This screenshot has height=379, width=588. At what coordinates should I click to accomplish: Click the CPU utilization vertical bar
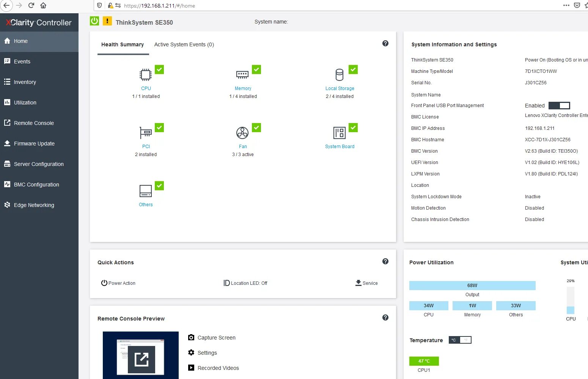click(571, 300)
